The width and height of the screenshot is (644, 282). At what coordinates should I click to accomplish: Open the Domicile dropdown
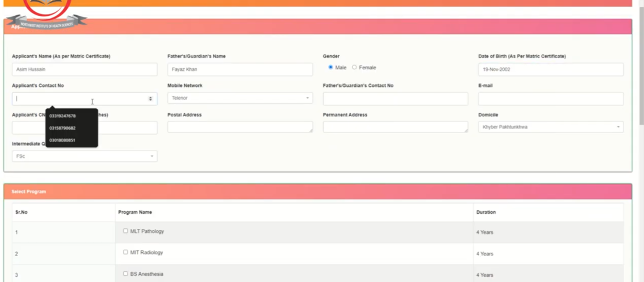pos(551,127)
